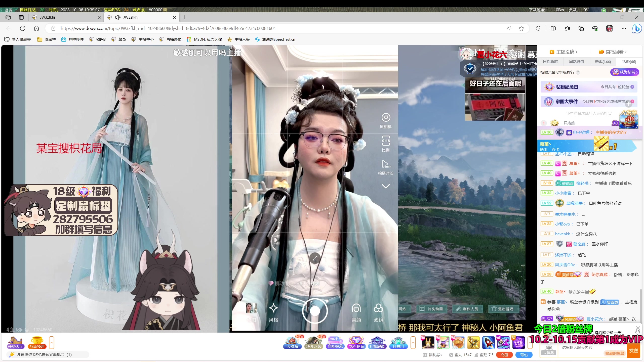This screenshot has width=644, height=362.
Task: Expand the 主播投稿 section arrow
Action: click(576, 52)
